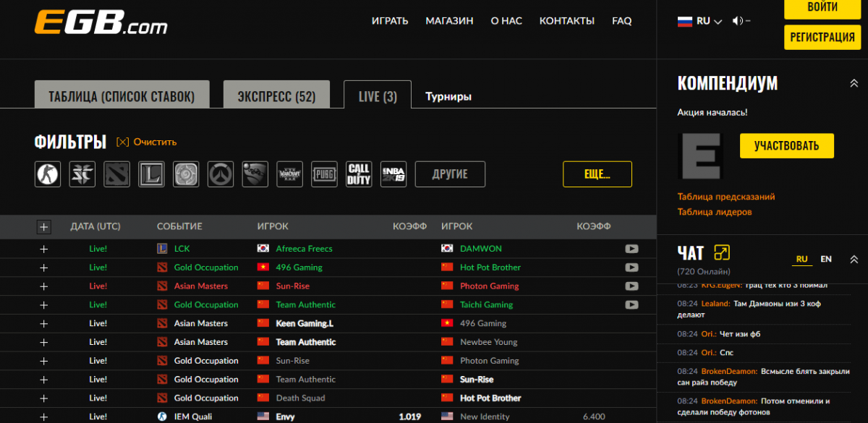The image size is (868, 423).
Task: Click the LCK event name
Action: [182, 249]
